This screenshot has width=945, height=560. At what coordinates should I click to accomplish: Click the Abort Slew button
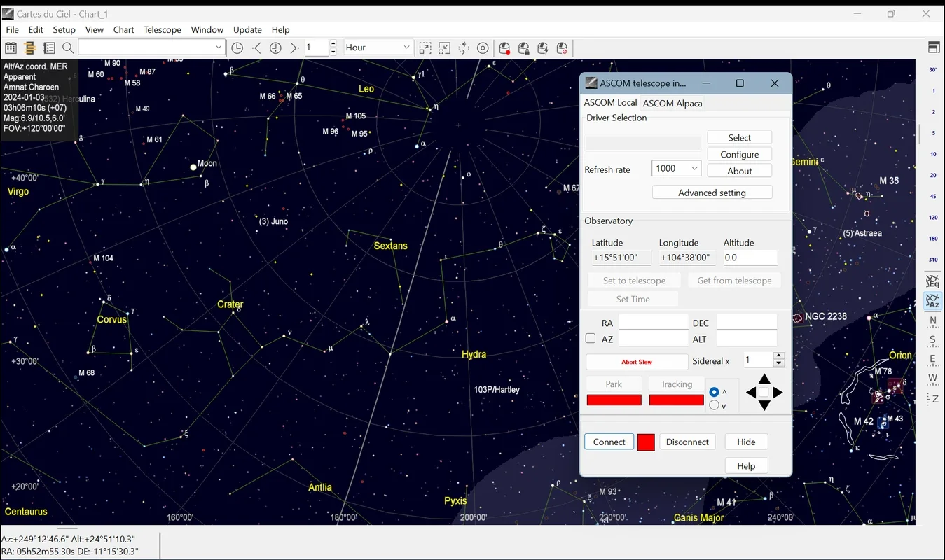pos(637,362)
